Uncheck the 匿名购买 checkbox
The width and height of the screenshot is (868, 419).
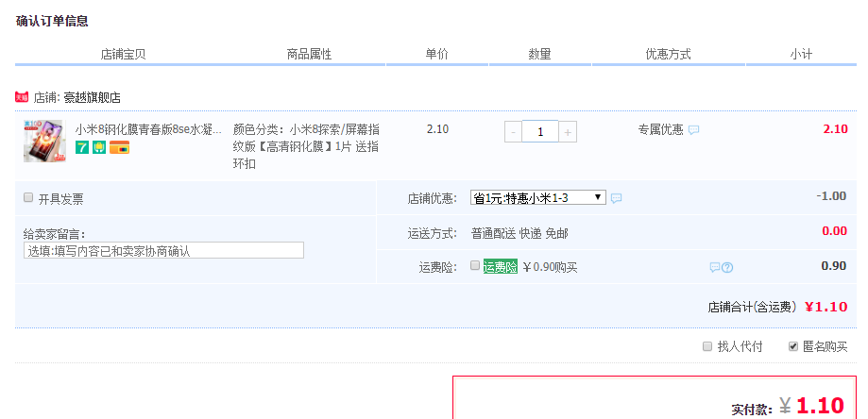pyautogui.click(x=793, y=346)
